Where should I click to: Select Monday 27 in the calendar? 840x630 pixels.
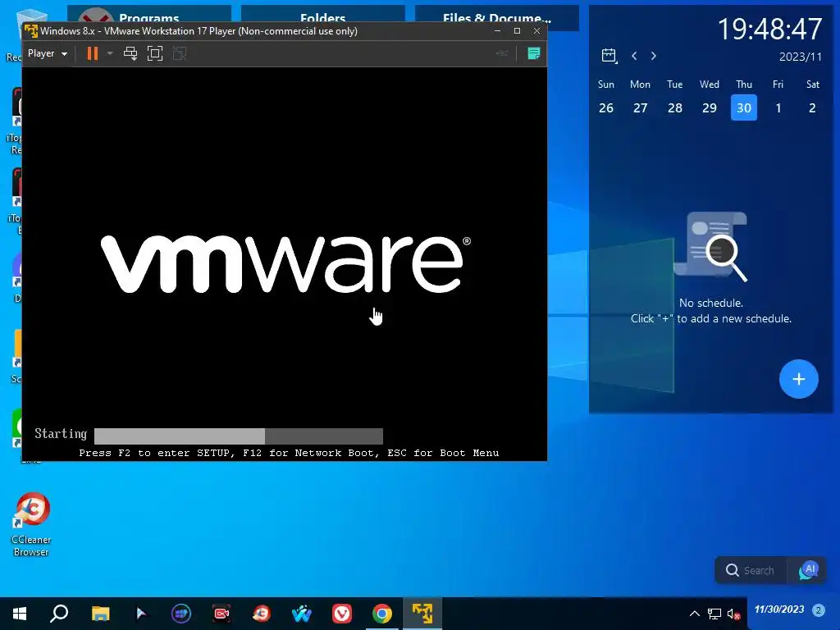640,108
